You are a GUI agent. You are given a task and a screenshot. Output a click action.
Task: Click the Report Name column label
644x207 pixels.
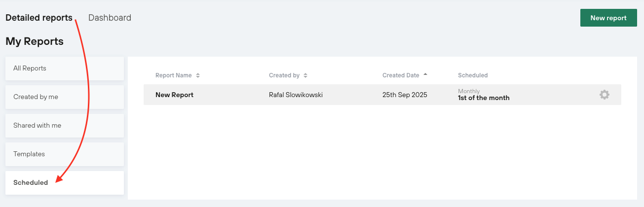pos(173,75)
